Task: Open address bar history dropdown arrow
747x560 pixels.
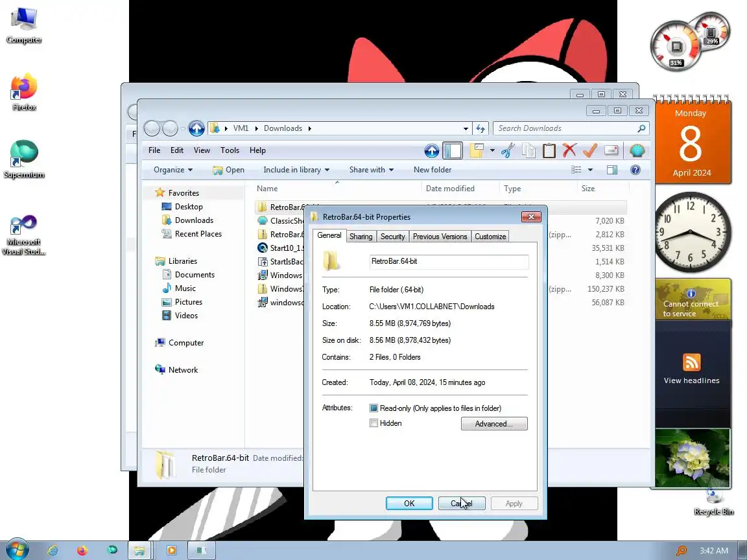Action: pos(466,128)
